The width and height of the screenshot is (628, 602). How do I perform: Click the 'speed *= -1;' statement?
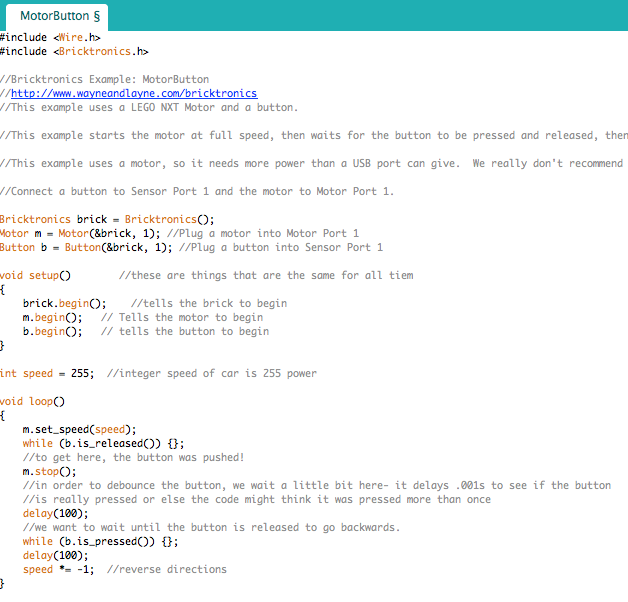tap(58, 570)
